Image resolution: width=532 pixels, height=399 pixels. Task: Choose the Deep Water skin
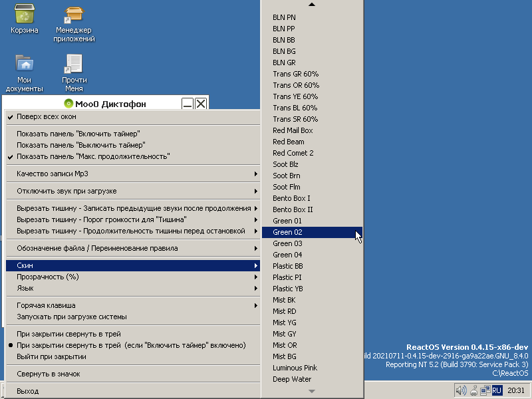pyautogui.click(x=312, y=379)
